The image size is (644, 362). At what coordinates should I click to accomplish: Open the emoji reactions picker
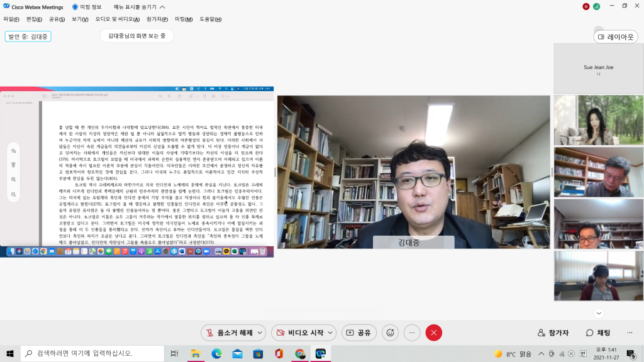point(390,332)
